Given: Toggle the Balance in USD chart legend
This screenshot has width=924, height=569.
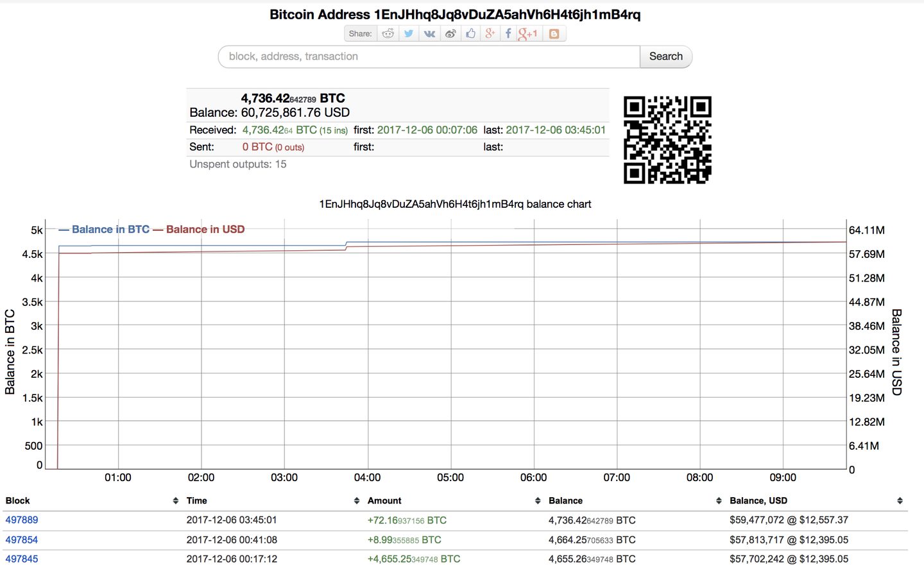Looking at the screenshot, I should [x=199, y=230].
